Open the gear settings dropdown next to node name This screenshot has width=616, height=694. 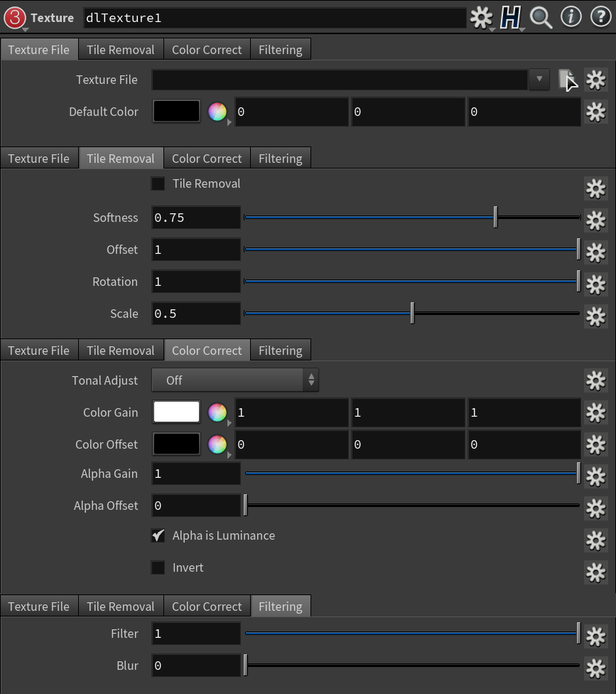482,18
